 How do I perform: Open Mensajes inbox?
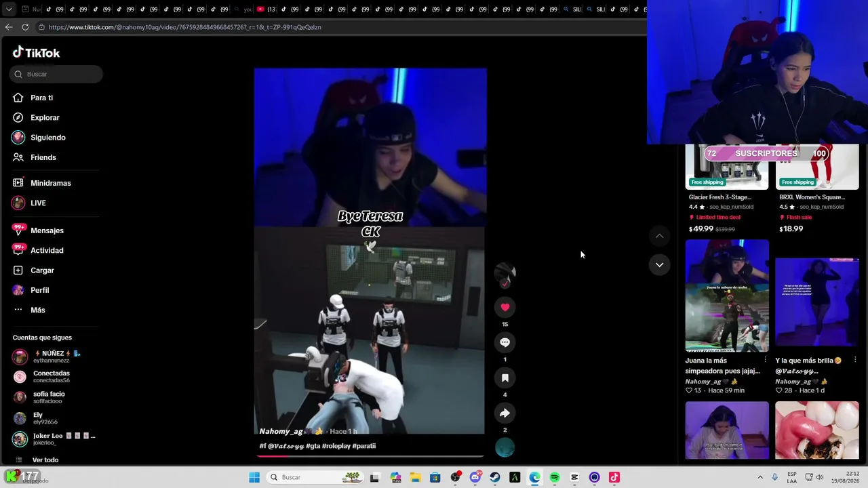[38, 230]
